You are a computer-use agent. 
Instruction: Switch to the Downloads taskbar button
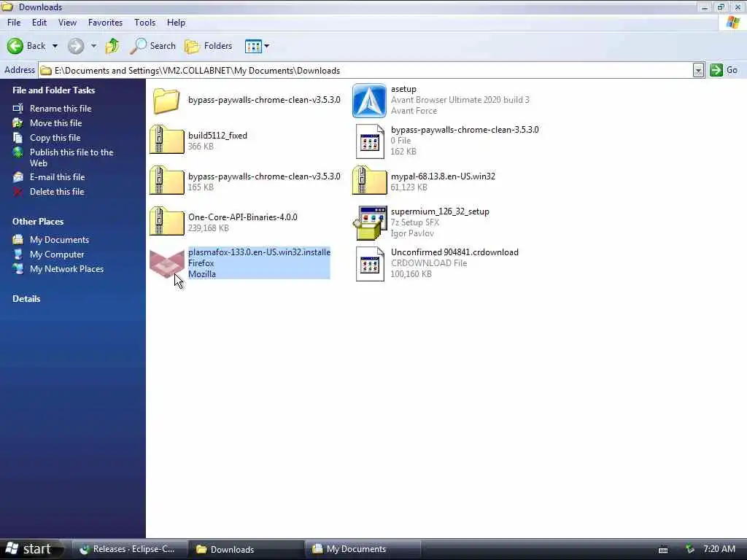(246, 549)
